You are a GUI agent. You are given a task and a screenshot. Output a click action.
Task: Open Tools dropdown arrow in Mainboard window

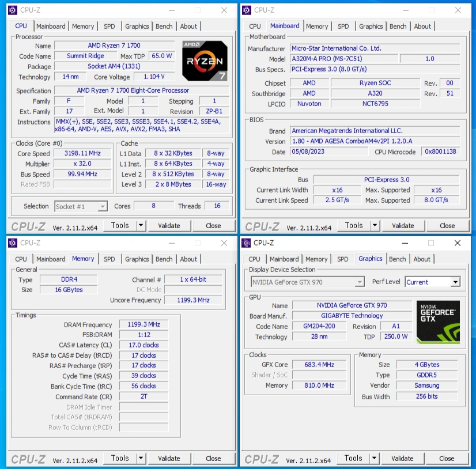point(375,225)
